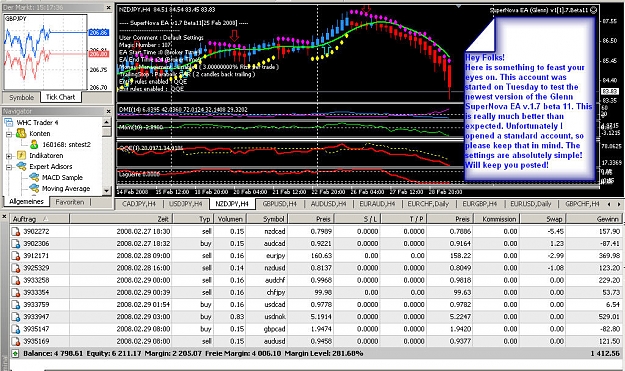The height and width of the screenshot is (371, 625).
Task: Click the total profit 1 412.56
Action: [605, 353]
